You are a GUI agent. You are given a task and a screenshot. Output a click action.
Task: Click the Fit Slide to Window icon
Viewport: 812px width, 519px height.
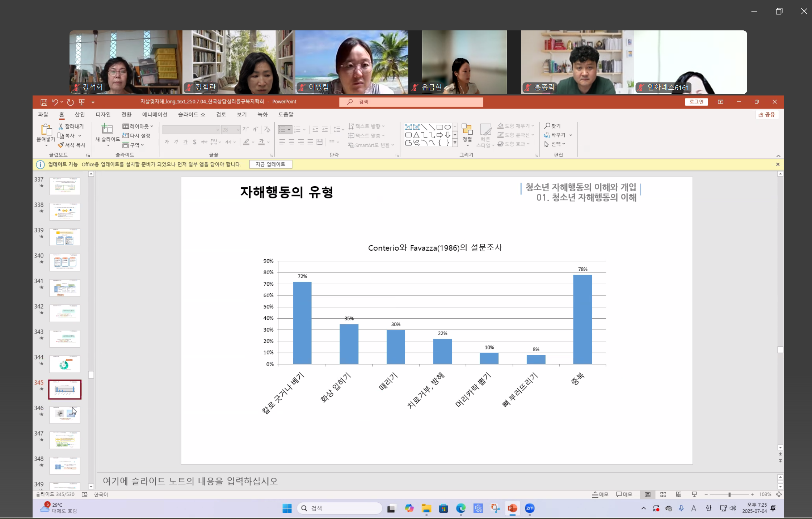click(779, 494)
